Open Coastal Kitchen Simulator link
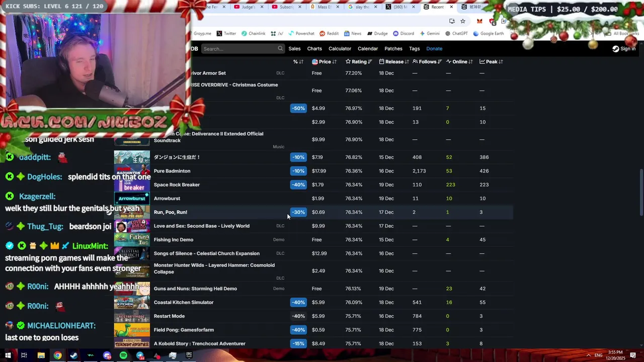Screen dimensions: 644x362 click(x=184, y=302)
